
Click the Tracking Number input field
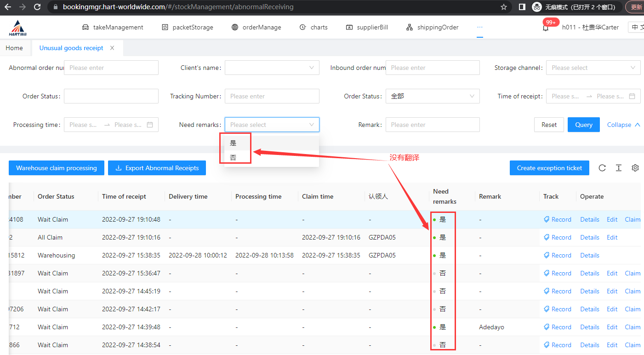coord(272,96)
